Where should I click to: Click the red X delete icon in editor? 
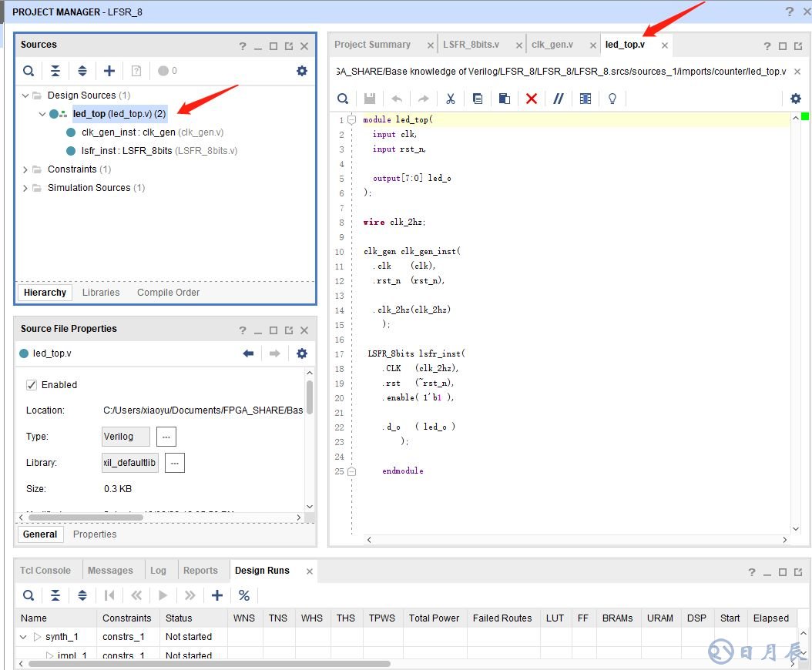(532, 99)
